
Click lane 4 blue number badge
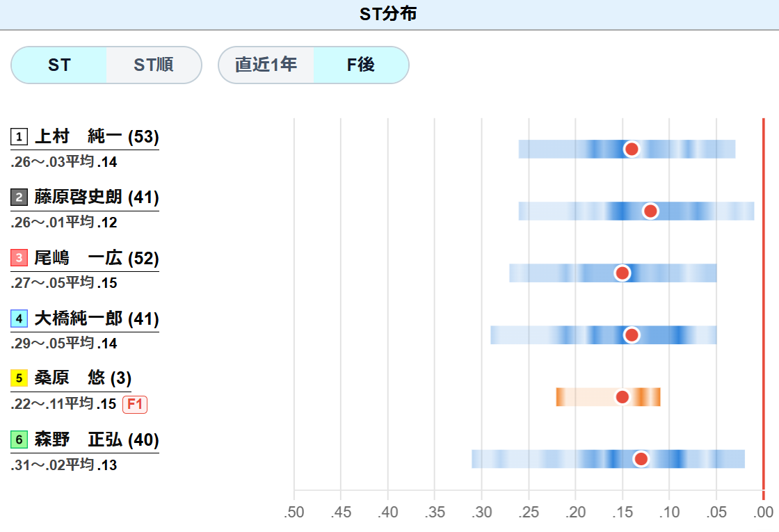[19, 319]
